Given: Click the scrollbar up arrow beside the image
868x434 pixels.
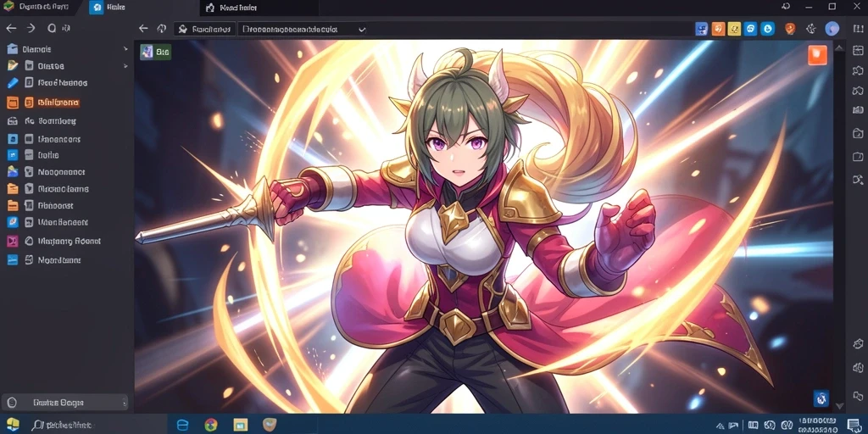Looking at the screenshot, I should 840,48.
